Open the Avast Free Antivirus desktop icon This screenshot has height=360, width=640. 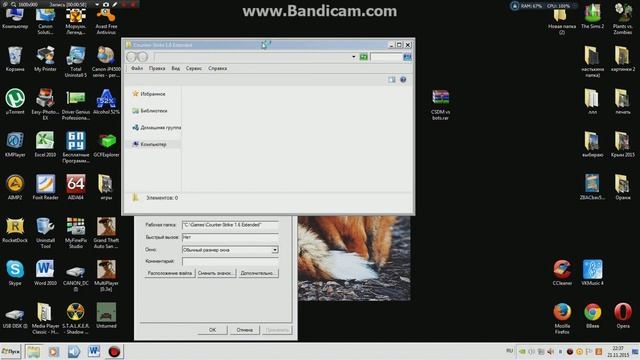pyautogui.click(x=106, y=20)
